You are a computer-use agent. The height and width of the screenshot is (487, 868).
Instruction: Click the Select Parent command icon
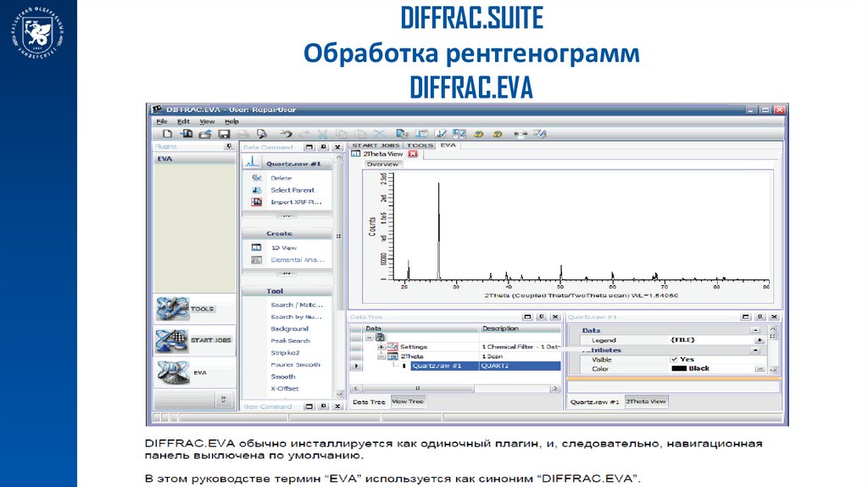point(256,190)
